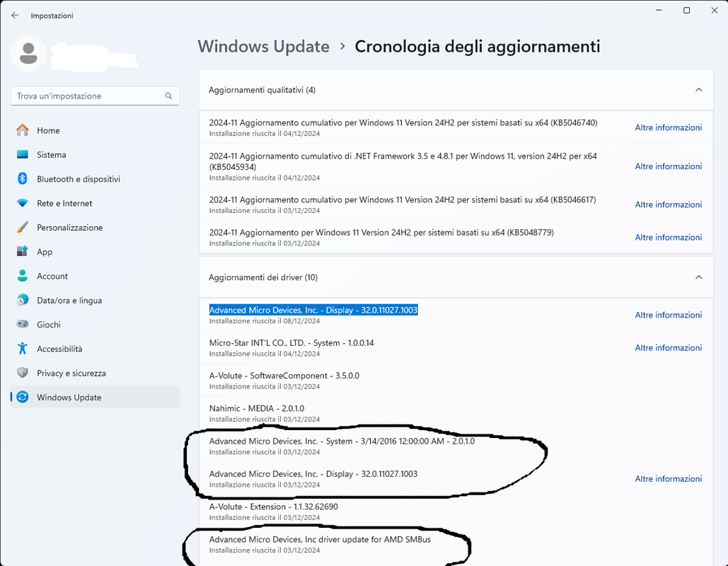Open Altre informazioni for highlighted AMD Display driver
The image size is (728, 566).
coord(668,315)
